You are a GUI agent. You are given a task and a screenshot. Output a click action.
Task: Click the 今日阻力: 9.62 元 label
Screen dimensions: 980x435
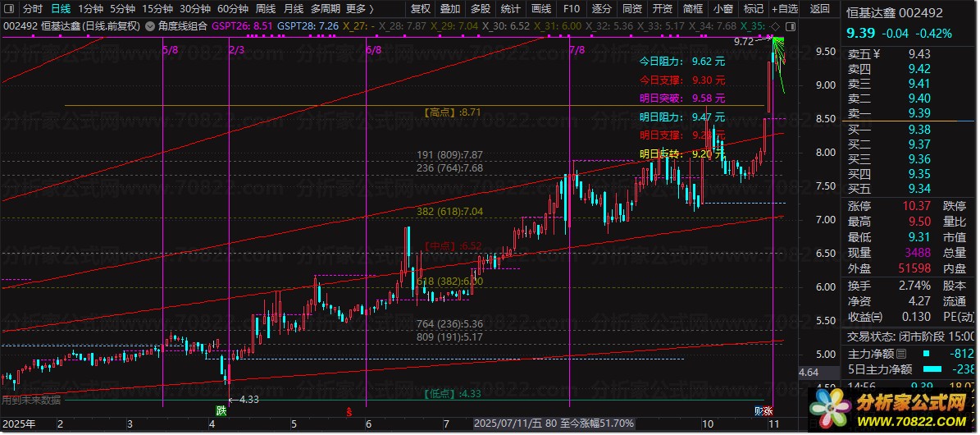(682, 62)
